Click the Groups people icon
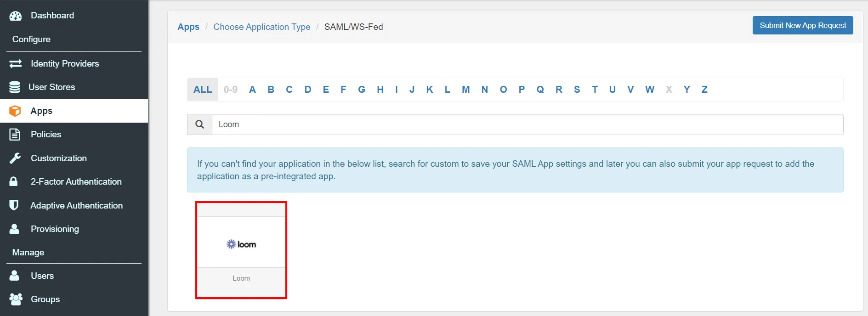Screen dimensions: 868x316 click(x=16, y=299)
